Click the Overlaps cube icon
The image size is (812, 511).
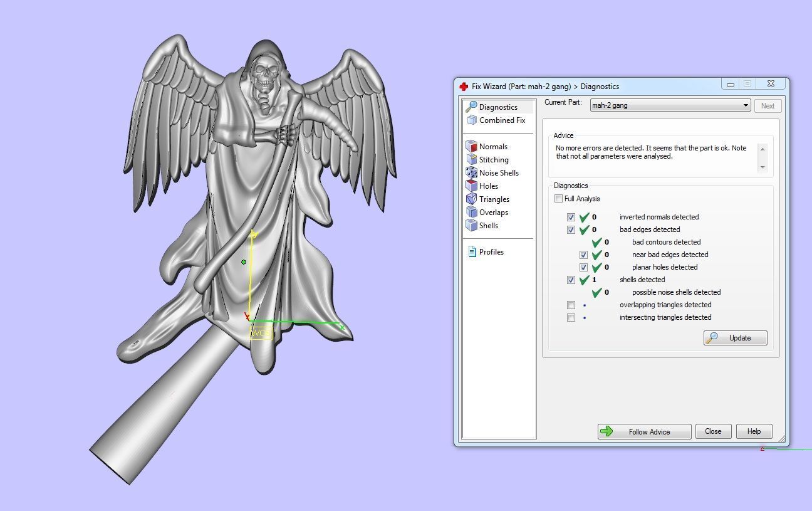(x=471, y=212)
